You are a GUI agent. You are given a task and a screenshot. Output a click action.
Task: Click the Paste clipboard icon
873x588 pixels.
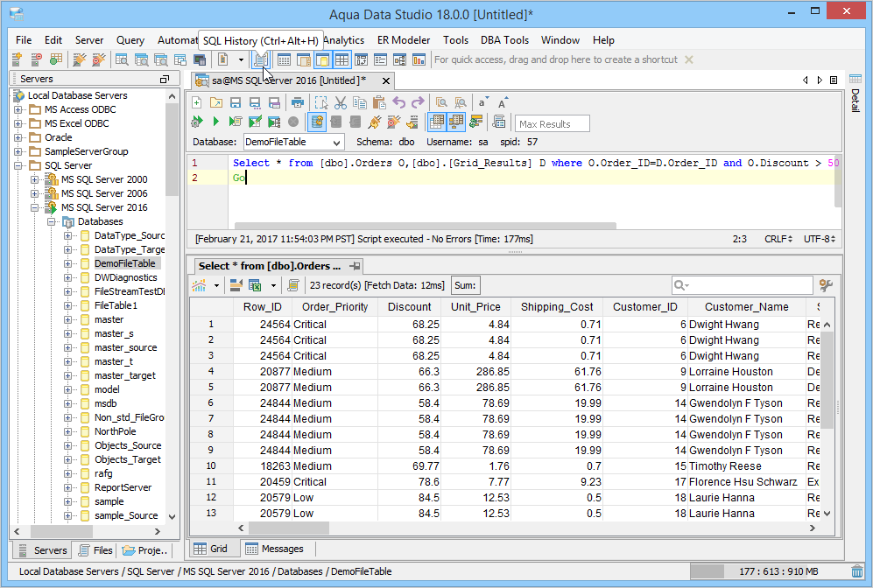point(379,102)
